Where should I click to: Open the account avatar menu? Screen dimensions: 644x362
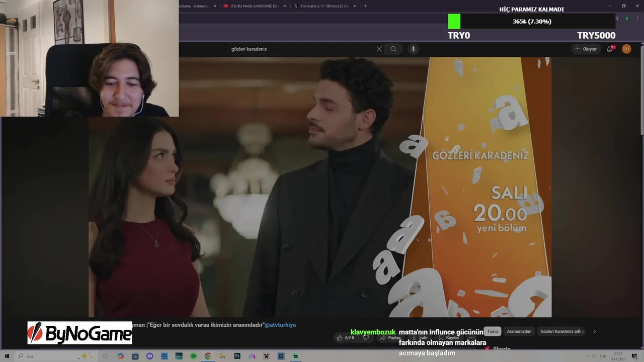(x=626, y=49)
